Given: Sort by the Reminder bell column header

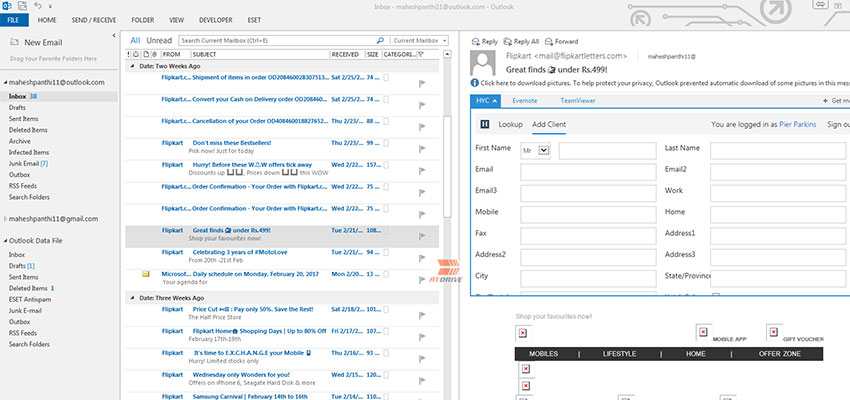Looking at the screenshot, I should [x=135, y=54].
